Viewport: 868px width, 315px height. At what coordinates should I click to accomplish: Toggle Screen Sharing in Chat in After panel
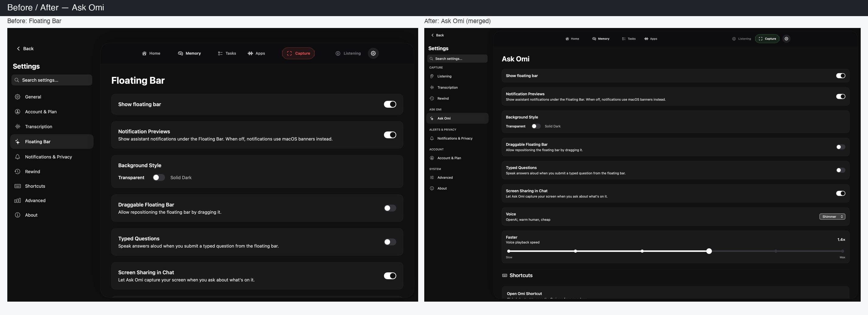(840, 193)
